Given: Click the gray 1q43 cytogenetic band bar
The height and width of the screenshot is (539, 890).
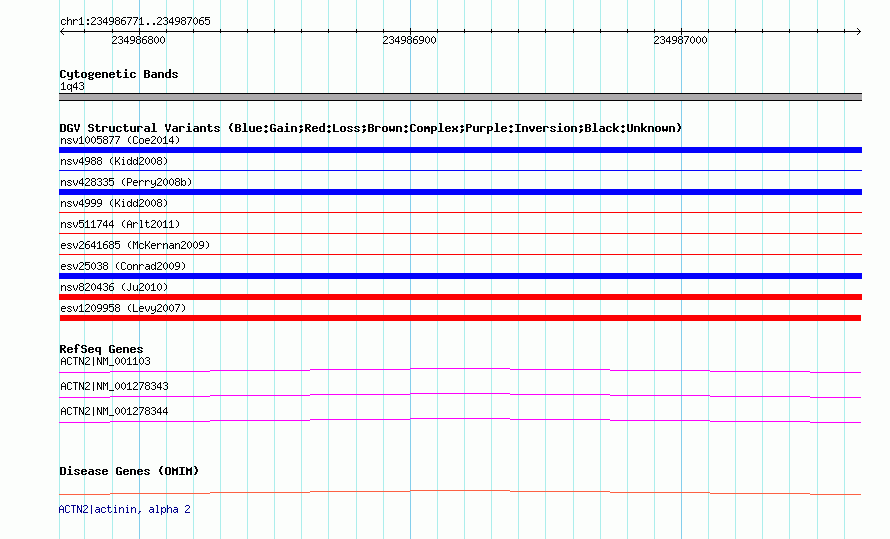Looking at the screenshot, I should pos(460,97).
